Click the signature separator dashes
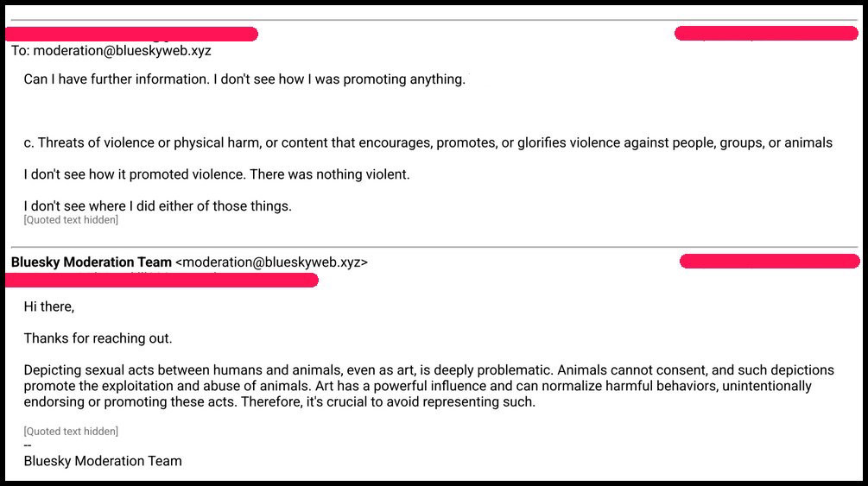Viewport: 868px width, 486px height. [28, 445]
